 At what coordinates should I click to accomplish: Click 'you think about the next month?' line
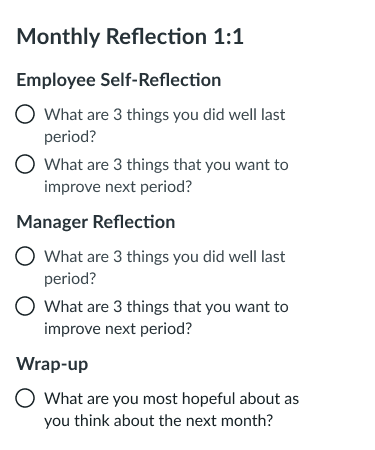[159, 421]
